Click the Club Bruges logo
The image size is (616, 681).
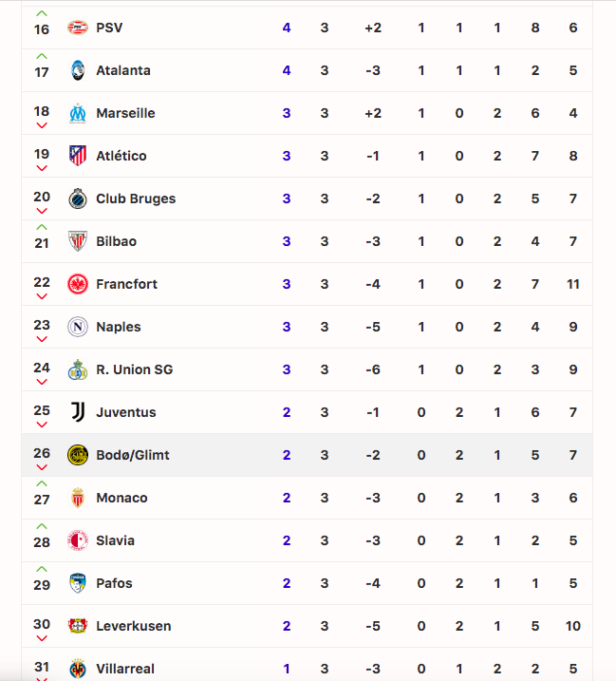pyautogui.click(x=78, y=199)
